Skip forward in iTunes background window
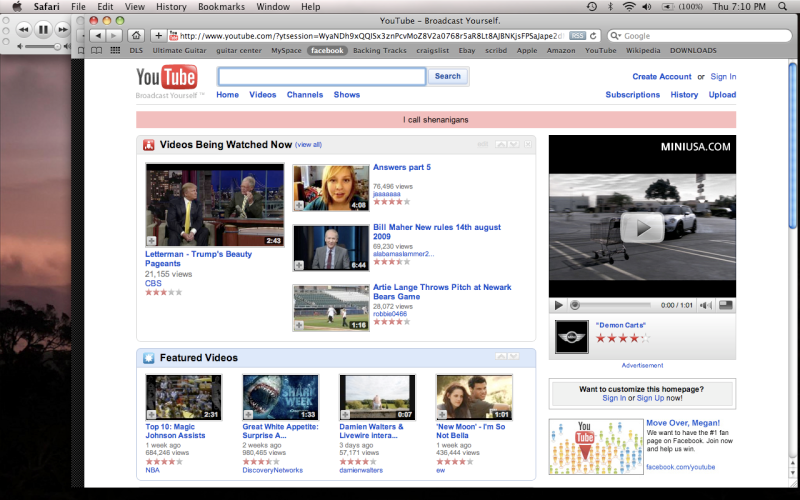Screen dimensions: 800x500 tap(62, 30)
